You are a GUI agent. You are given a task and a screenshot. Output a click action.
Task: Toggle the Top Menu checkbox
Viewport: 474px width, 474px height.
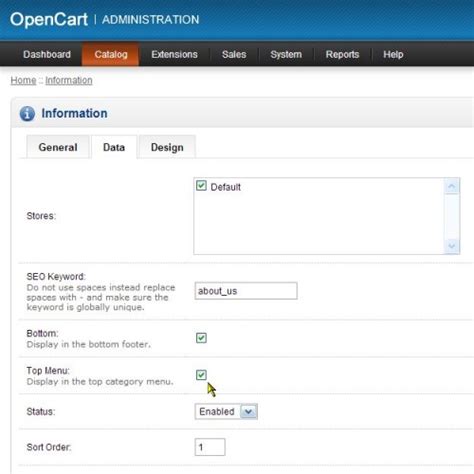(x=201, y=375)
